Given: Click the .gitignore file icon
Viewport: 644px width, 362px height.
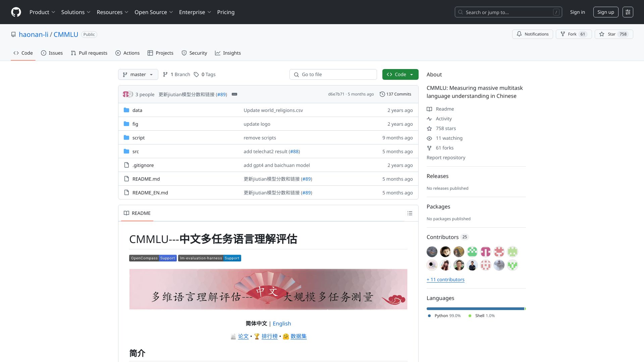Looking at the screenshot, I should click(126, 165).
